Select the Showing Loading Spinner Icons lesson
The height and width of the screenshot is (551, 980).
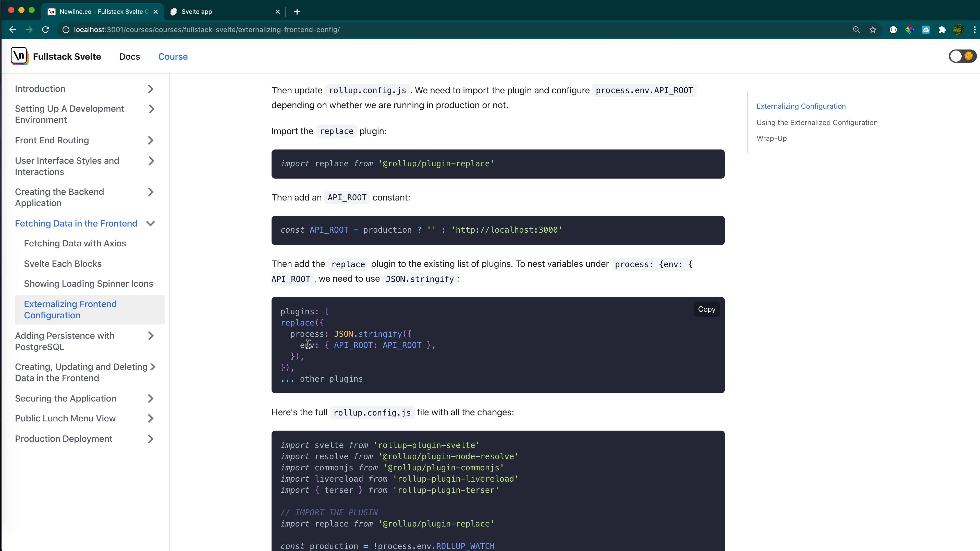[88, 283]
